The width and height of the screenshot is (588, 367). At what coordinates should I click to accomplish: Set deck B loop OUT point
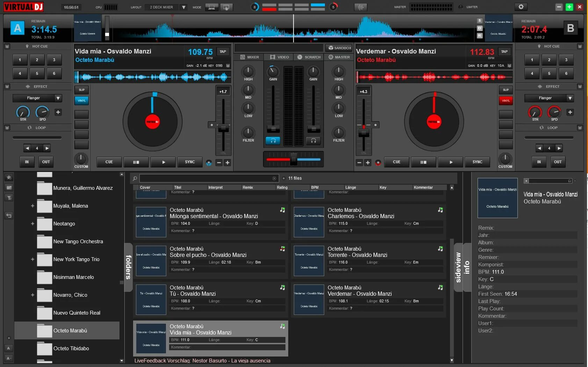[558, 162]
